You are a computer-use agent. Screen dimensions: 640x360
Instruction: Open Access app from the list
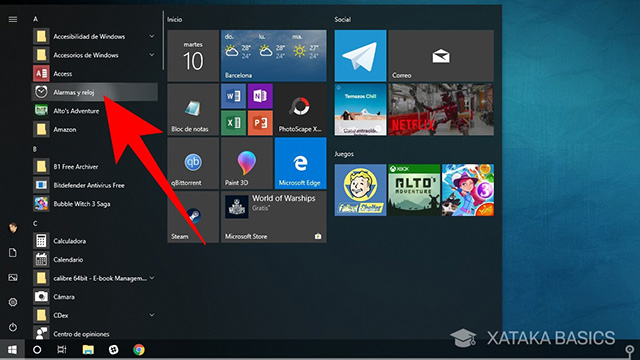click(x=95, y=73)
